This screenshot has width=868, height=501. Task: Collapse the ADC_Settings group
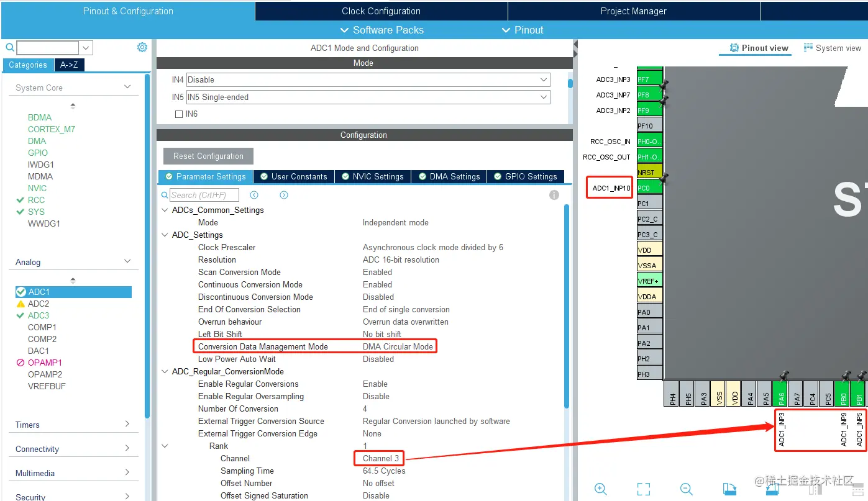coord(165,235)
